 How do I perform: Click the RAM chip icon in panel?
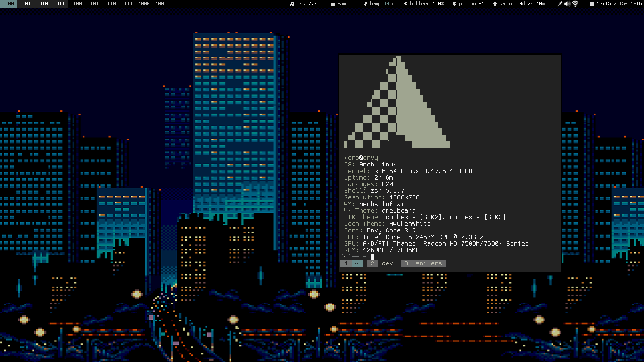333,4
